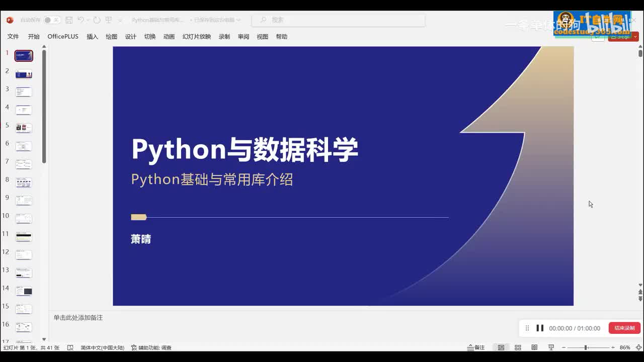The image size is (644, 362).
Task: Click the author name 萧晴
Action: click(141, 239)
